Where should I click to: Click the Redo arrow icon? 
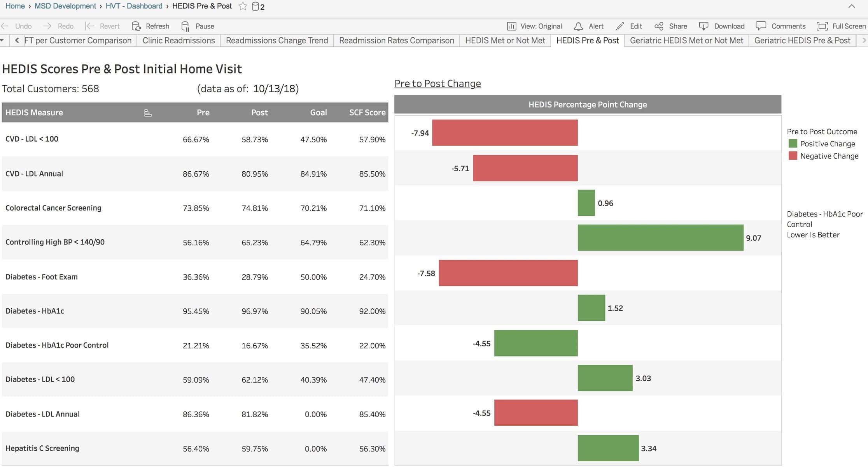(47, 26)
